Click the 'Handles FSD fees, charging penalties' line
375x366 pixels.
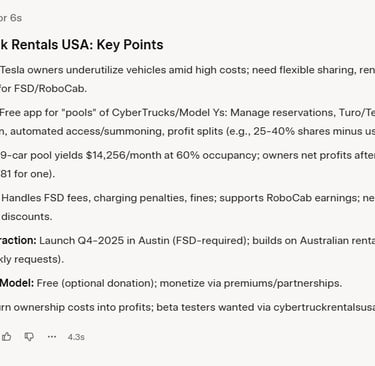pyautogui.click(x=188, y=198)
